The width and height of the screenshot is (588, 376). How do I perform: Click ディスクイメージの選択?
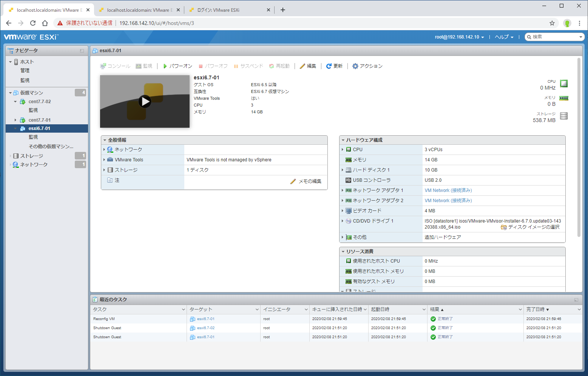530,227
